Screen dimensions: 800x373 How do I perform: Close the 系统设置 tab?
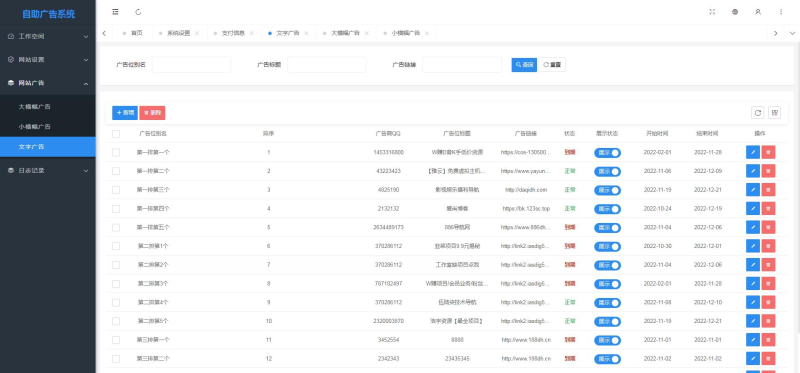click(x=197, y=33)
